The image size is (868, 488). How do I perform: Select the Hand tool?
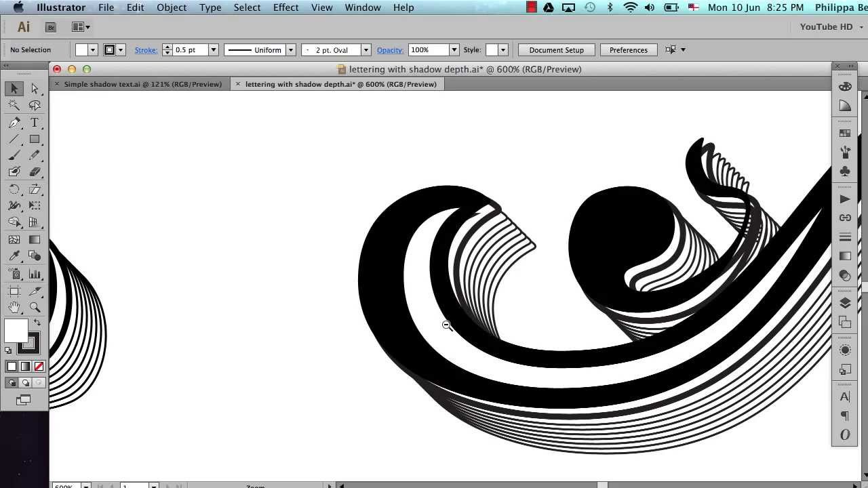pos(14,308)
